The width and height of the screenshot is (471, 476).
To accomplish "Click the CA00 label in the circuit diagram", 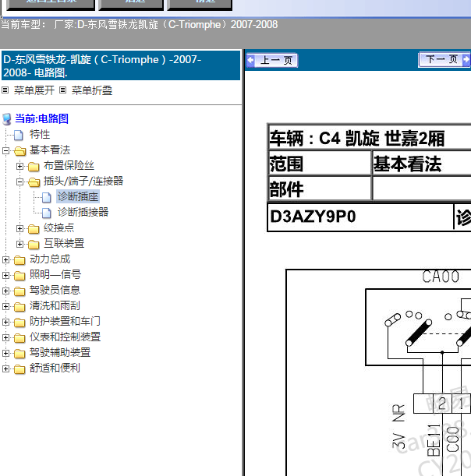I will 441,277.
